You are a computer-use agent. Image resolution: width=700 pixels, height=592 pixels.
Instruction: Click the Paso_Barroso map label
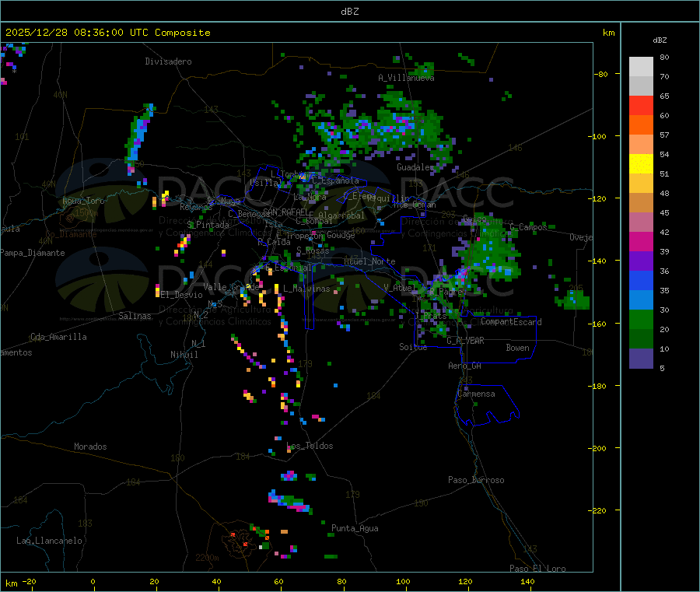coord(476,480)
